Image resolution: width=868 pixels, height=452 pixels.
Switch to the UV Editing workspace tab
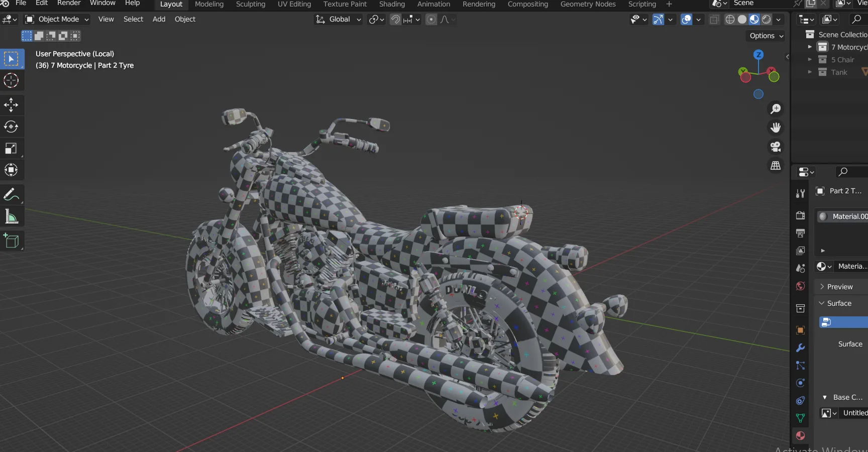(x=294, y=5)
